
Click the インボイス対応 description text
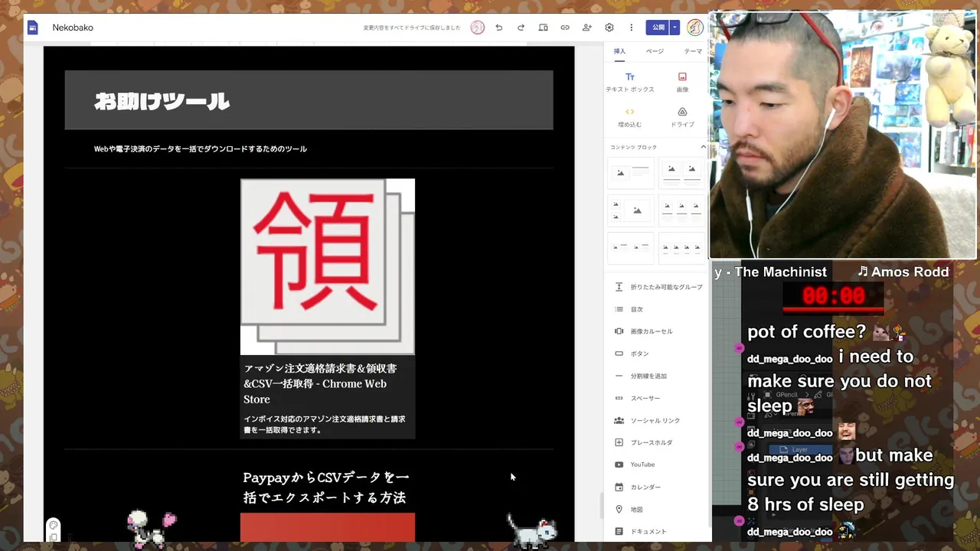325,424
